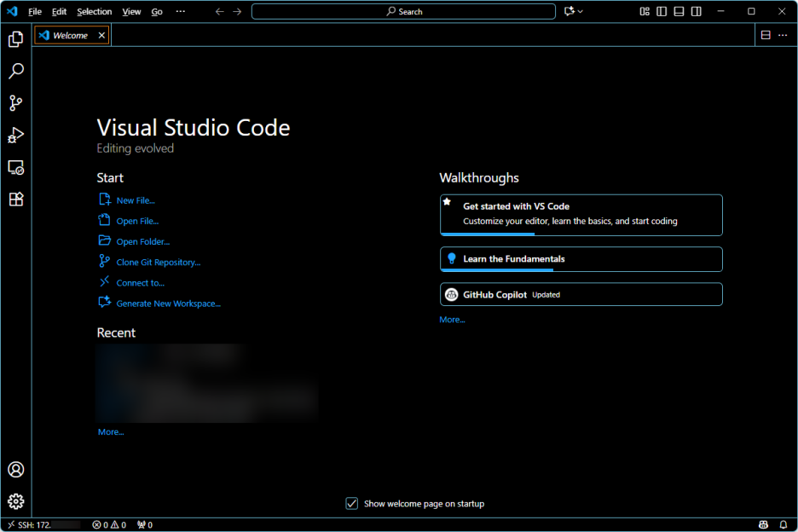The height and width of the screenshot is (532, 798).
Task: Go back with the left arrow
Action: (x=219, y=11)
